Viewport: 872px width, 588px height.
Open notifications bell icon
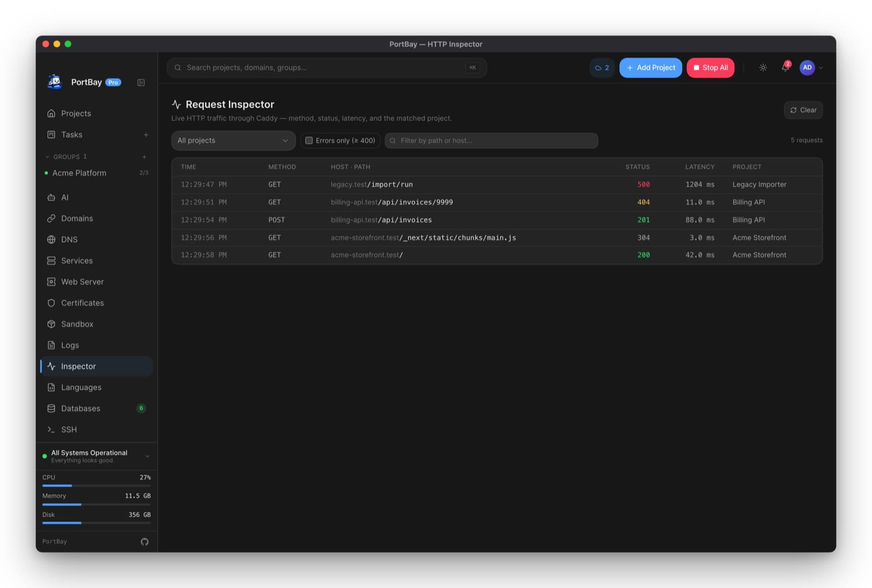(785, 68)
